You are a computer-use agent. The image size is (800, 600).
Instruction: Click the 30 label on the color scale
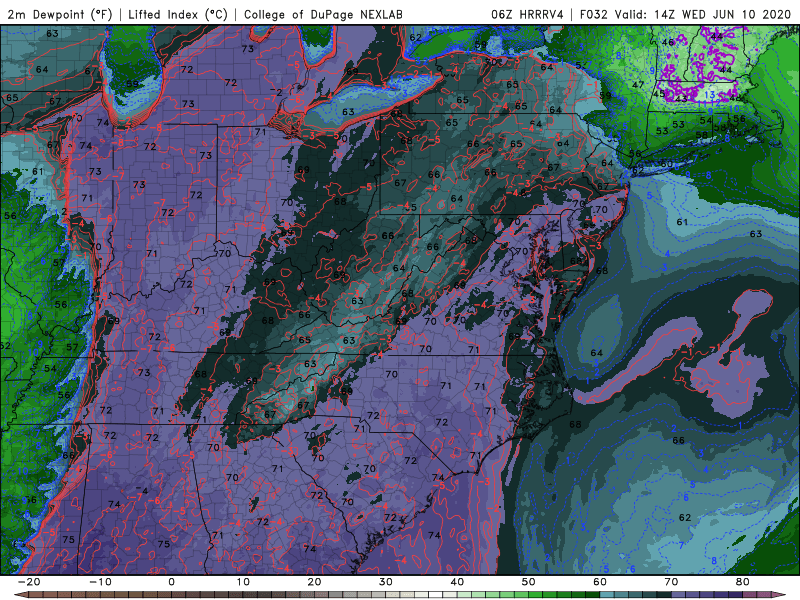pos(386,582)
